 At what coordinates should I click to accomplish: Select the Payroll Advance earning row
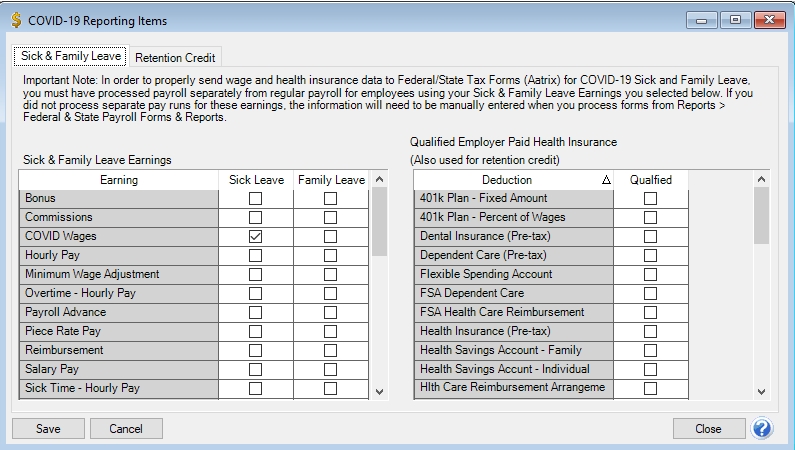tap(119, 313)
